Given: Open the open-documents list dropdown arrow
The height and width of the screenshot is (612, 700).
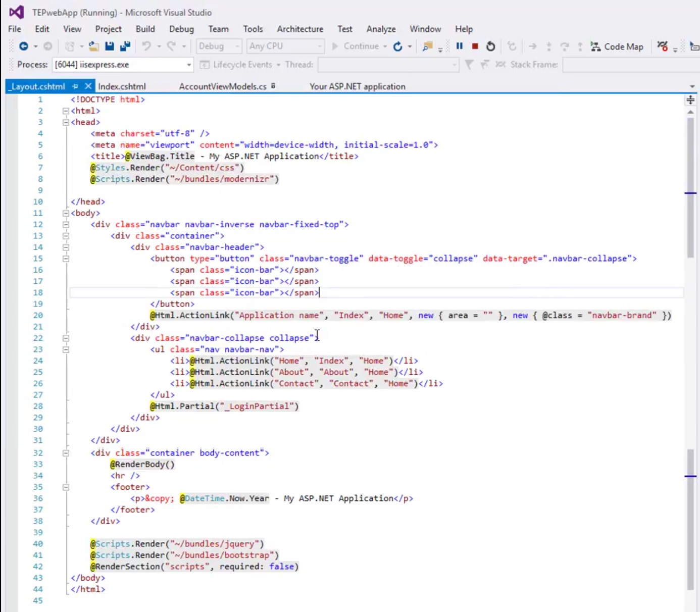Looking at the screenshot, I should (x=692, y=87).
